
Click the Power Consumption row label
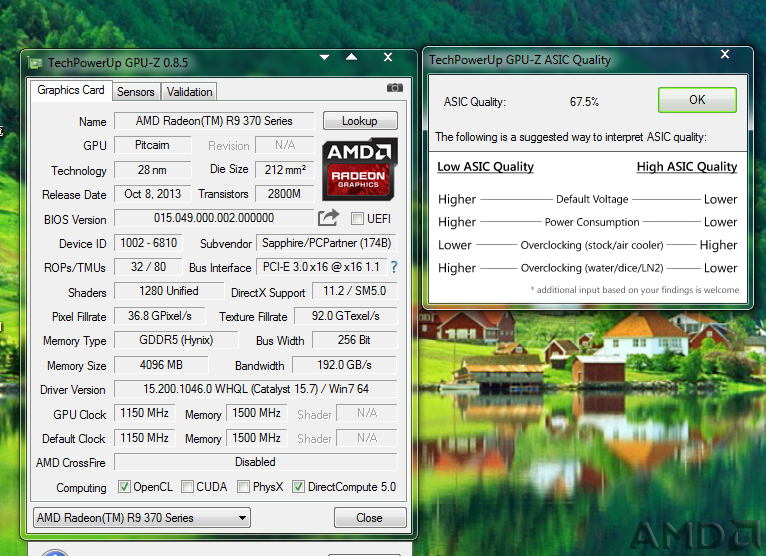(x=592, y=222)
